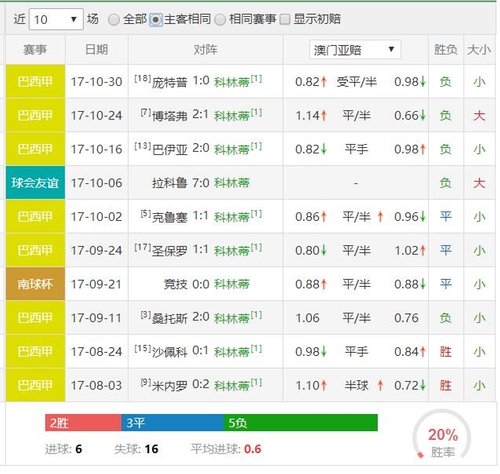The height and width of the screenshot is (474, 500).
Task: Click date 17-10-24
Action: [96, 116]
